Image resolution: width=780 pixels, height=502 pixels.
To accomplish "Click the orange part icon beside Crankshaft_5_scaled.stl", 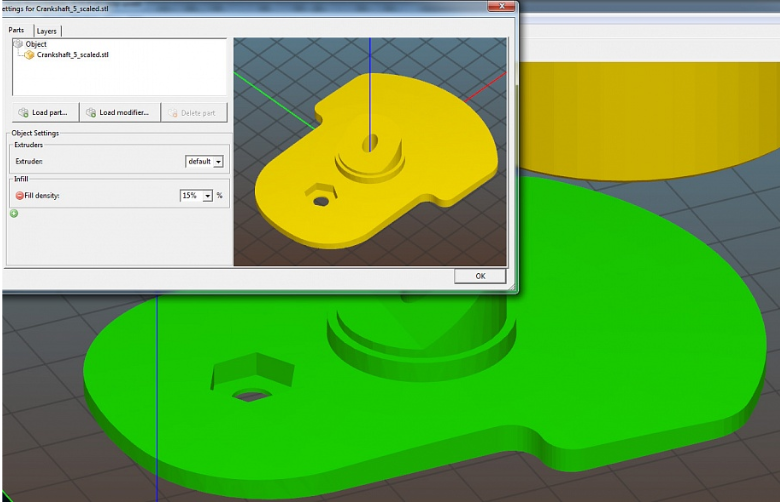I will 29,55.
